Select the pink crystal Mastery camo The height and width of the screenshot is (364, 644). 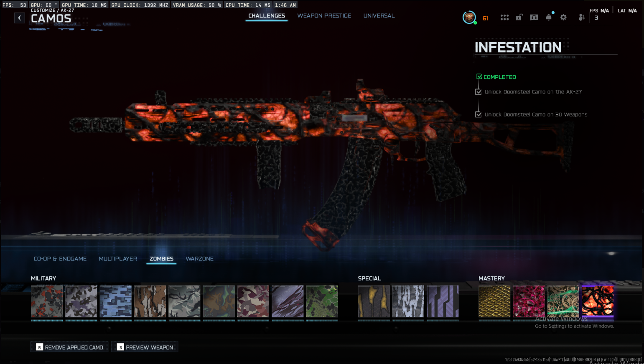tap(529, 301)
